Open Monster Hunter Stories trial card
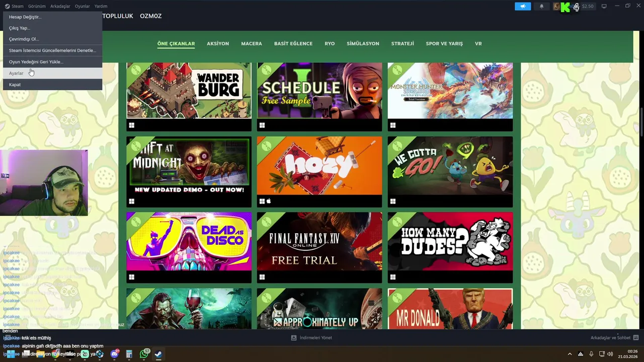This screenshot has height=362, width=644. pyautogui.click(x=450, y=97)
